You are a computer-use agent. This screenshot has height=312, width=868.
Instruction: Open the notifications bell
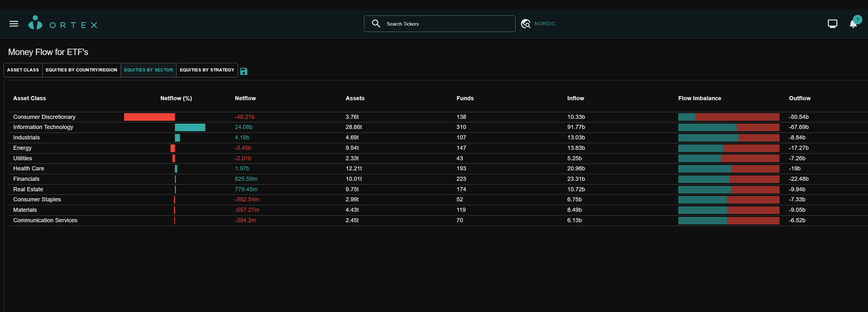(853, 24)
